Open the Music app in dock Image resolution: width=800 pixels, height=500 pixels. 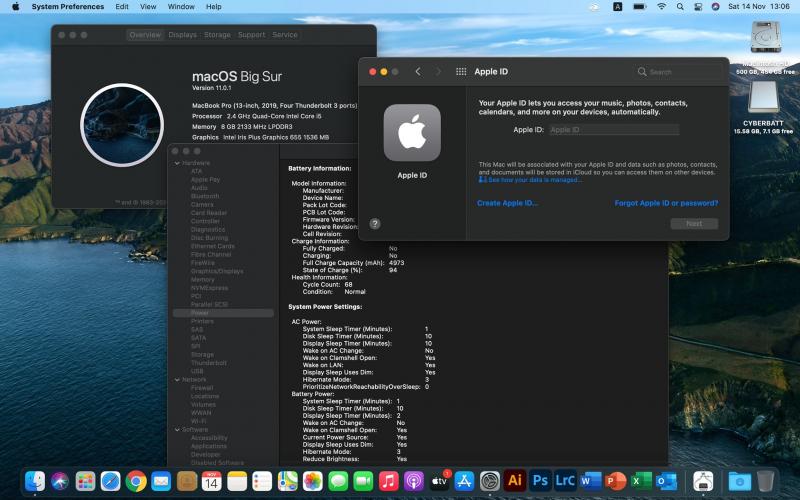388,481
